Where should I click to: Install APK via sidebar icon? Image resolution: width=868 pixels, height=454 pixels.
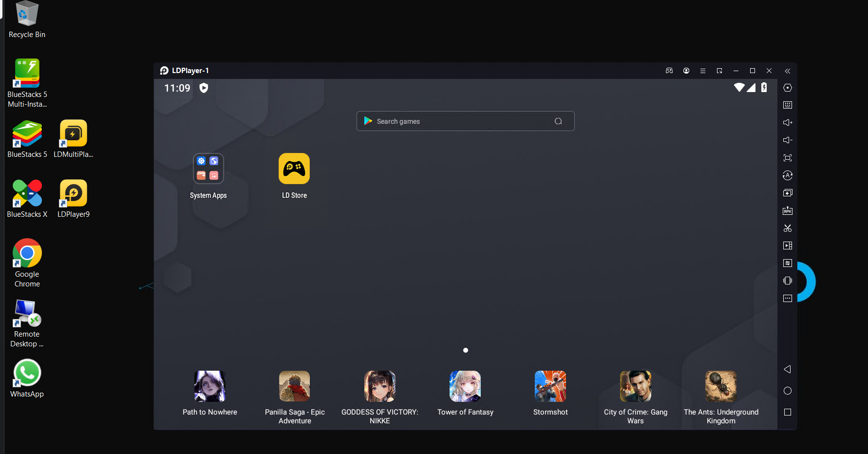click(x=788, y=210)
